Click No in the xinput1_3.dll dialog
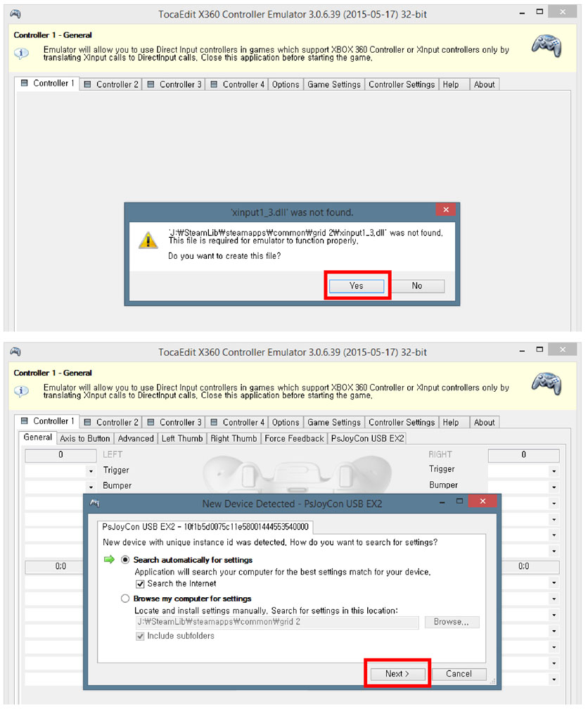The image size is (588, 709). point(417,286)
